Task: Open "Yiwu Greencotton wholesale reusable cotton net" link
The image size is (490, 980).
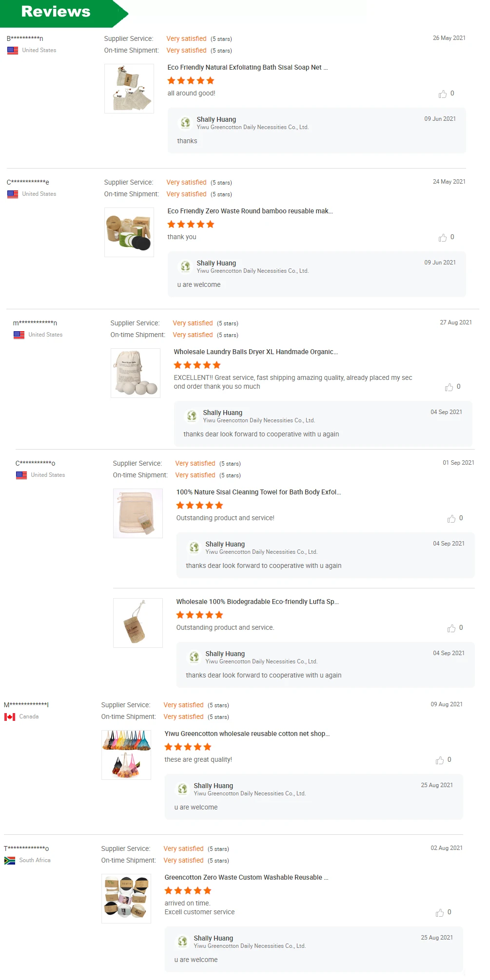Action: click(x=247, y=734)
